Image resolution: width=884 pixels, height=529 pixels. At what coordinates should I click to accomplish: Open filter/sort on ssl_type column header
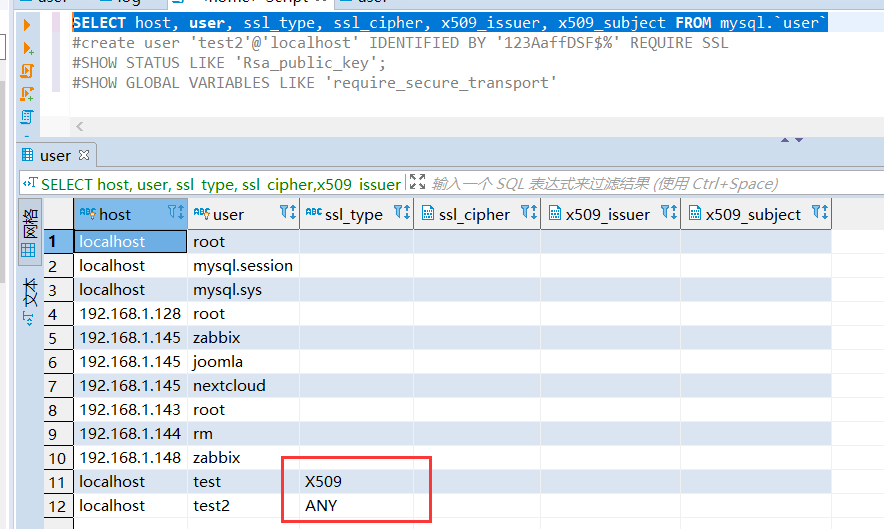(401, 213)
